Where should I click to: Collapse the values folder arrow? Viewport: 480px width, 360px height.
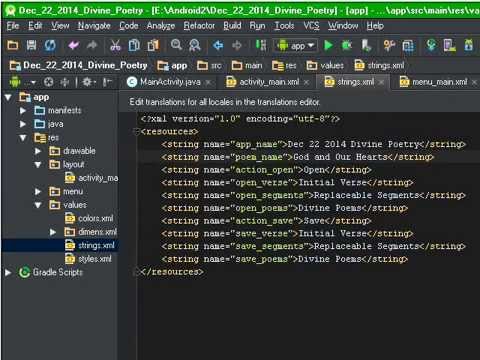click(38, 205)
